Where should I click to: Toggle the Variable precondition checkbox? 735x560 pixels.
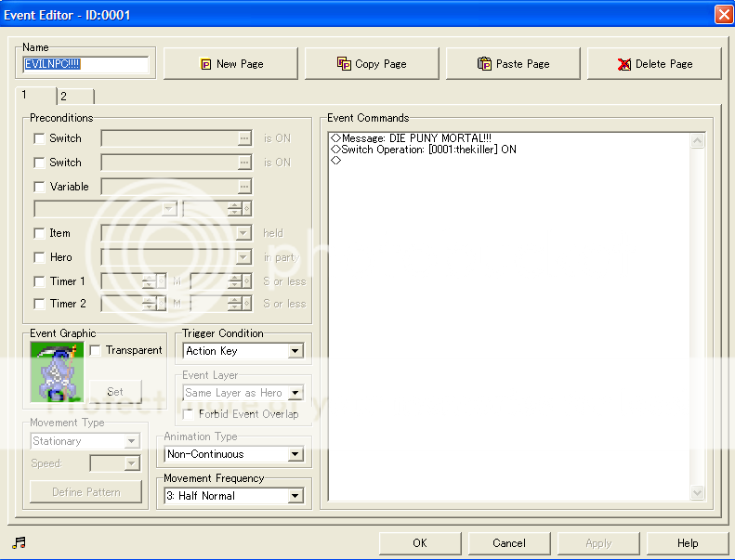(x=39, y=187)
